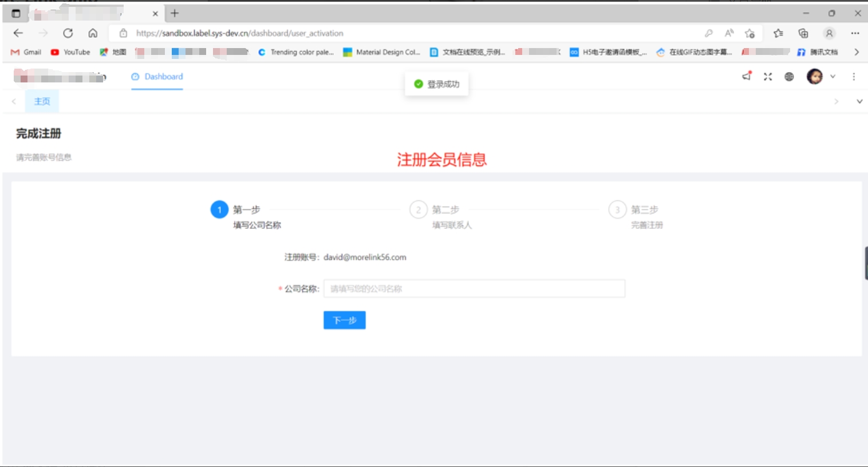
Task: Toggle fullscreen mode icon
Action: click(768, 77)
